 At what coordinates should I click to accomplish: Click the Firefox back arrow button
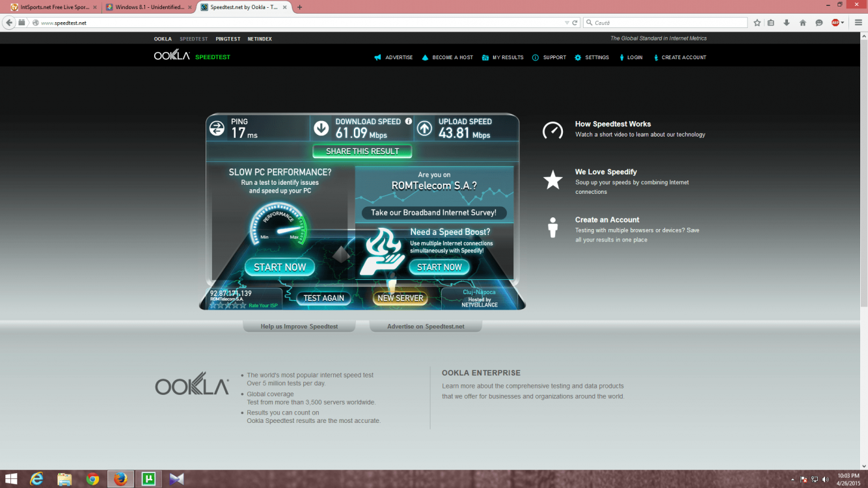coord(9,22)
